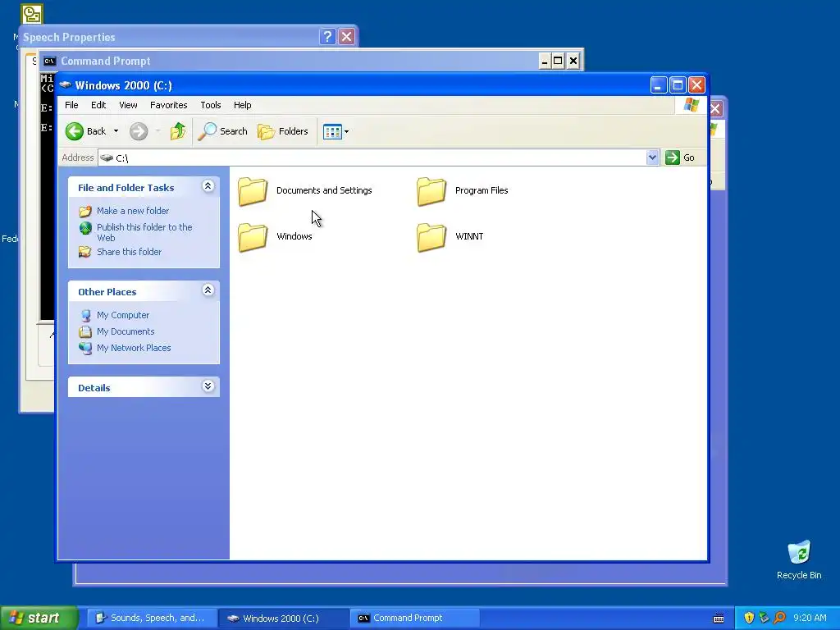Click the drive icon in Windows 2000 title bar
The height and width of the screenshot is (630, 840).
(66, 85)
